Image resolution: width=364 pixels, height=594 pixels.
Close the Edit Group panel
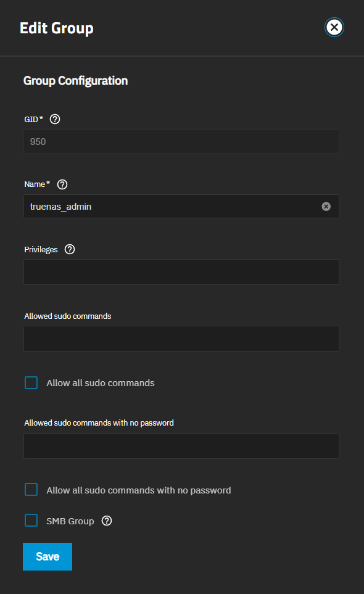[334, 27]
